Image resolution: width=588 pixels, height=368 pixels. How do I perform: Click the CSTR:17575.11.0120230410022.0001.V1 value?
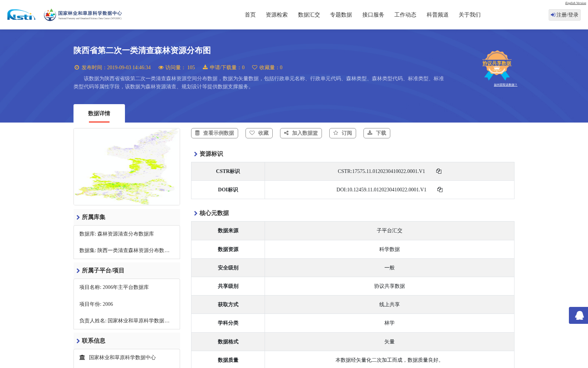coord(381,171)
